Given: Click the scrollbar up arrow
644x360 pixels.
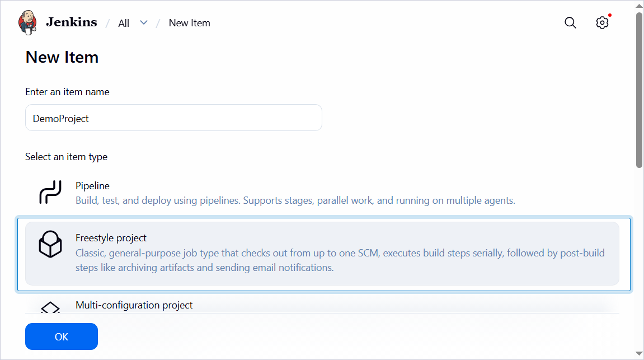Looking at the screenshot, I should 639,6.
